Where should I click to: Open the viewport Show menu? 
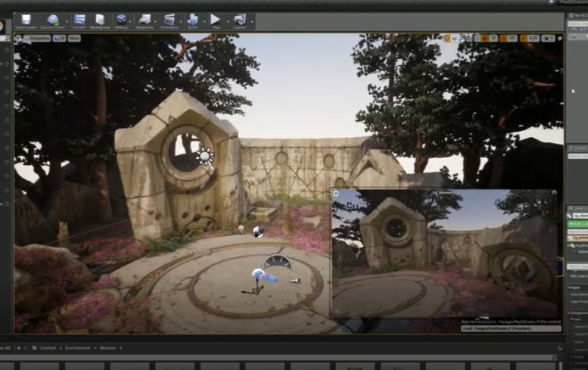pyautogui.click(x=74, y=39)
